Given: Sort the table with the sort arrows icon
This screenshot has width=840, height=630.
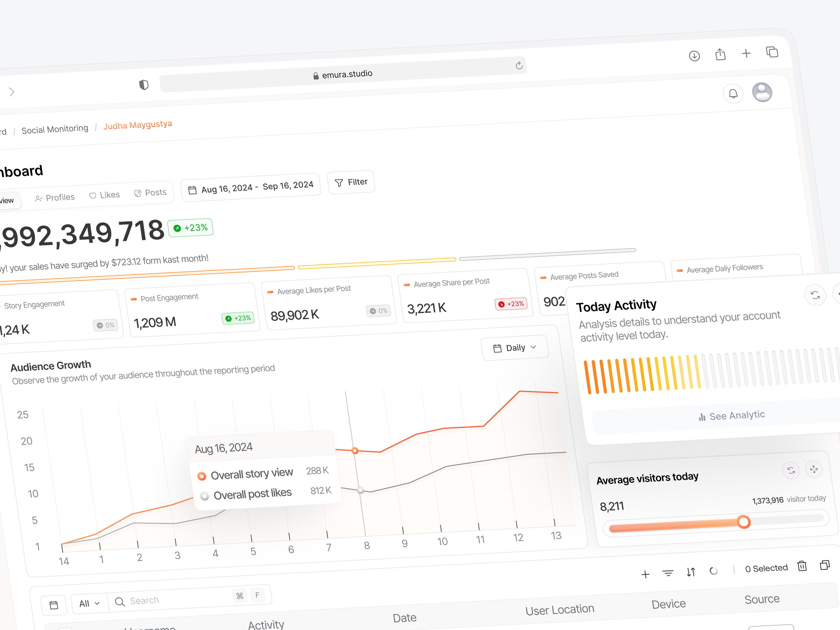Looking at the screenshot, I should click(x=691, y=572).
